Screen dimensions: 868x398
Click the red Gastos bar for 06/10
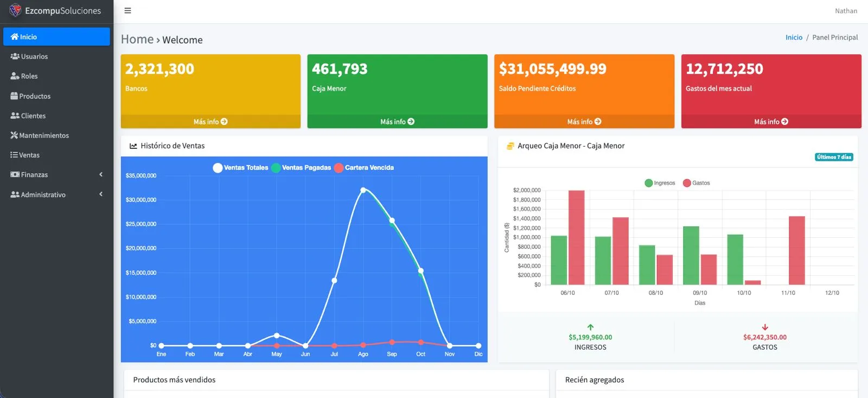576,237
